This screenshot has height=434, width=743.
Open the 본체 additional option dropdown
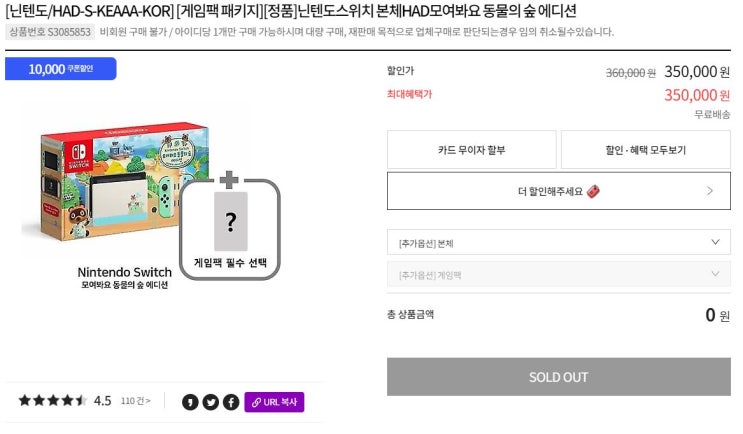pos(559,243)
